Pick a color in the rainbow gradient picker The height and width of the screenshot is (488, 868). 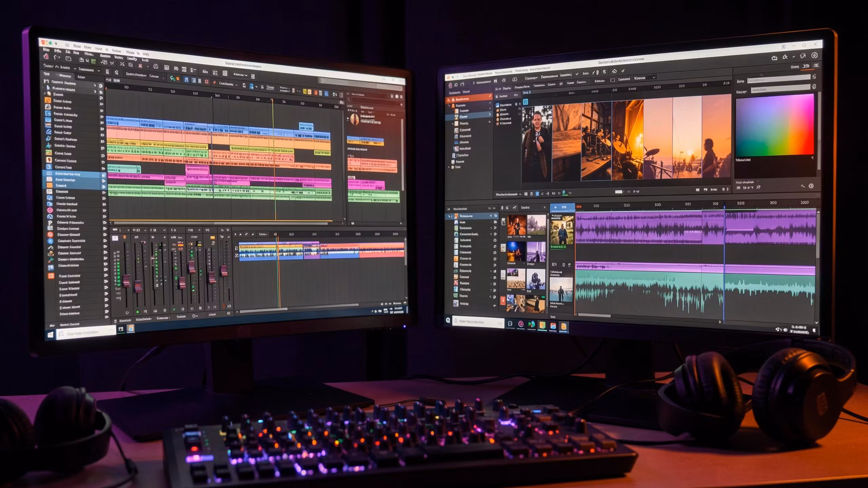pyautogui.click(x=774, y=125)
